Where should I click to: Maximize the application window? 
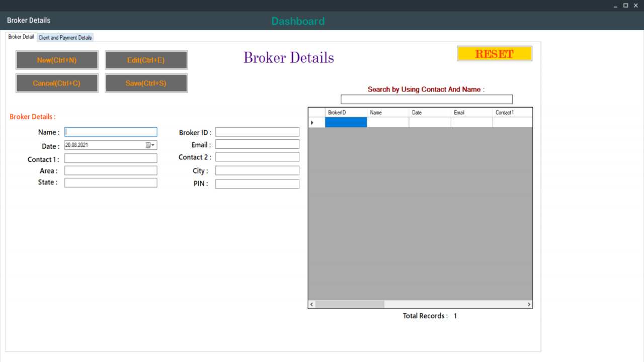pos(626,6)
